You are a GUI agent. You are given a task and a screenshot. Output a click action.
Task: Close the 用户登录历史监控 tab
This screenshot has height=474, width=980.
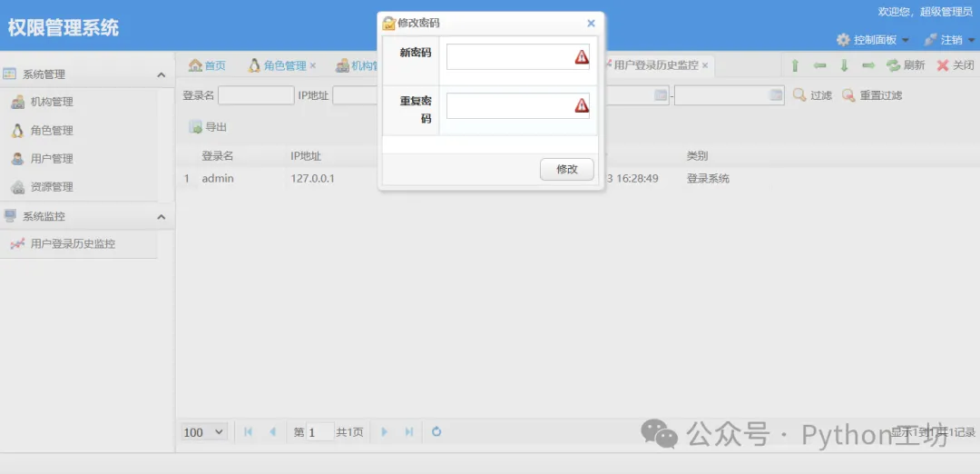pos(705,65)
